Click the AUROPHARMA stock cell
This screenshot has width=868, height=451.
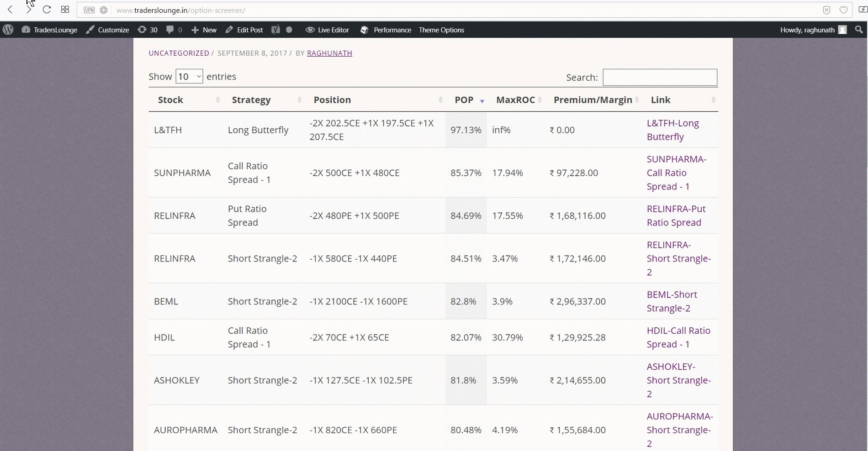(185, 430)
